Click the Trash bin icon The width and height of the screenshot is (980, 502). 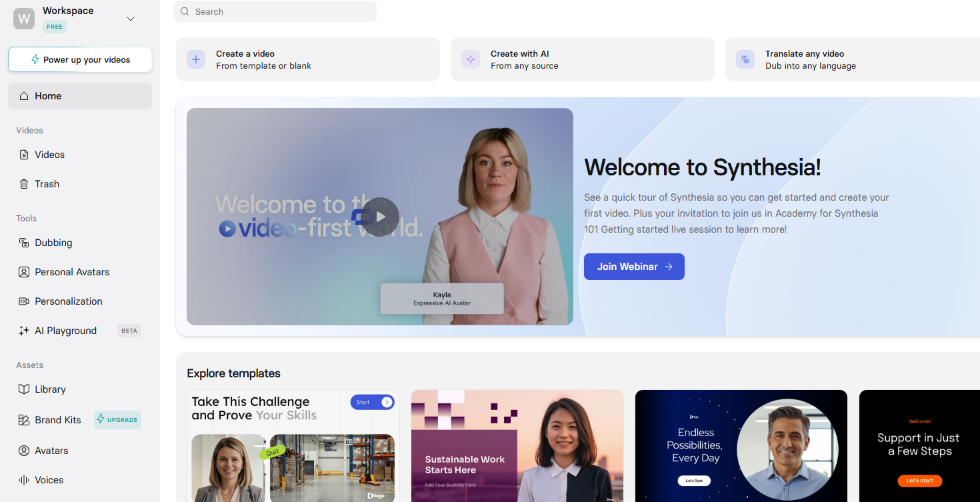pyautogui.click(x=24, y=184)
